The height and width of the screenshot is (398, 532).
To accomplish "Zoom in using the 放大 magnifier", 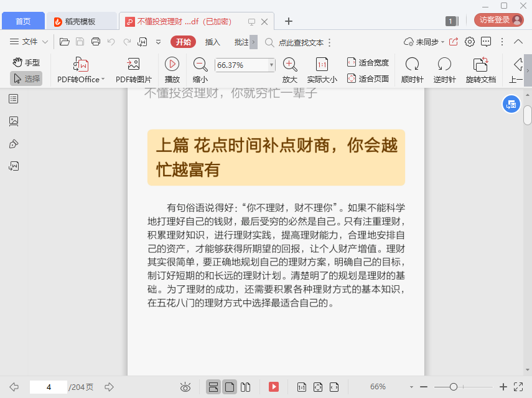I will point(289,64).
